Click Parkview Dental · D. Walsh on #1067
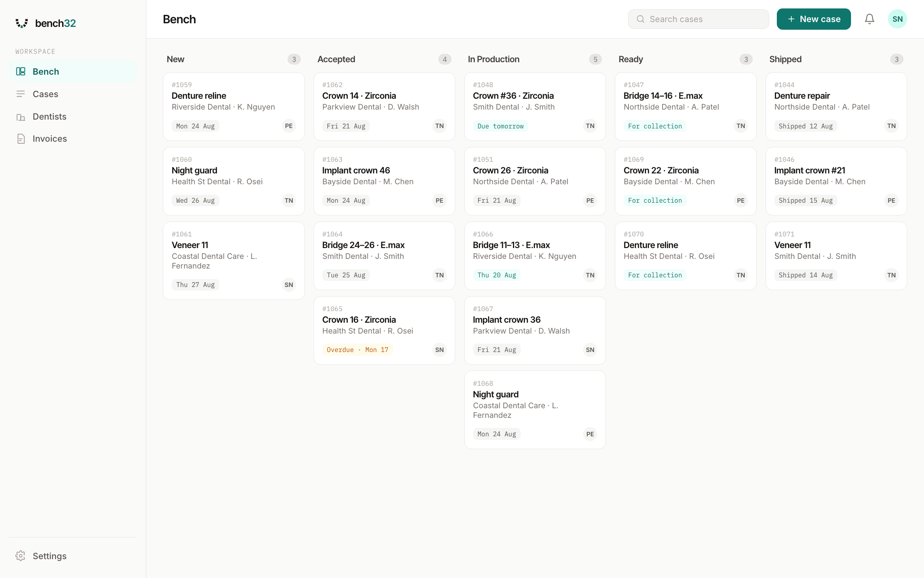This screenshot has width=924, height=578. pyautogui.click(x=521, y=331)
